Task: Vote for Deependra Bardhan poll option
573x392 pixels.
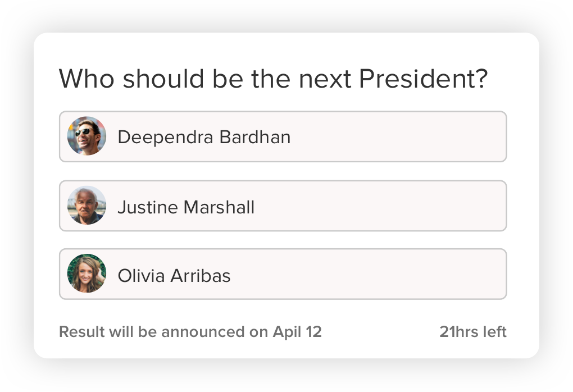Action: point(283,136)
